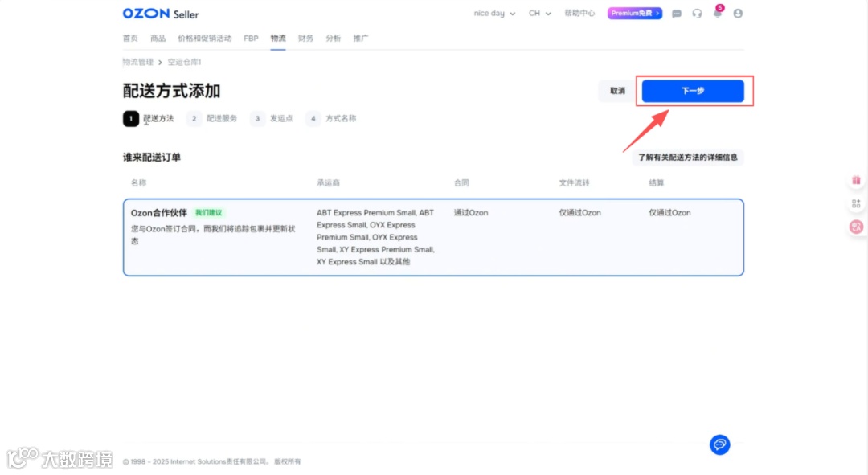Click the OZON Seller logo
The width and height of the screenshot is (868, 475).
tap(161, 14)
